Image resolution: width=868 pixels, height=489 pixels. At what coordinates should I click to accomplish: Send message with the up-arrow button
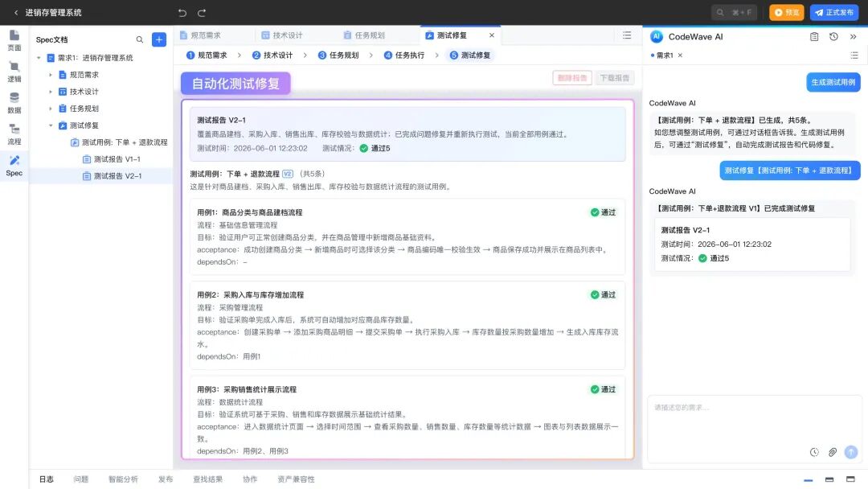click(851, 452)
